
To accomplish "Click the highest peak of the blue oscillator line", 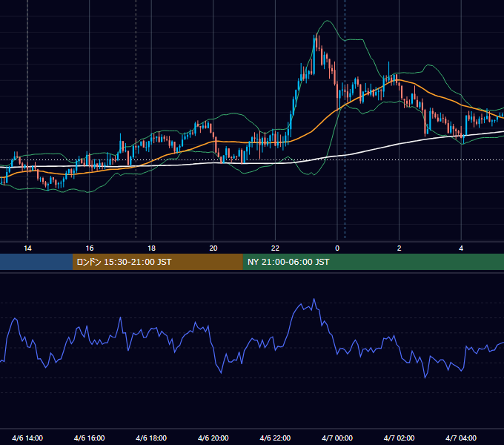I will [314, 299].
